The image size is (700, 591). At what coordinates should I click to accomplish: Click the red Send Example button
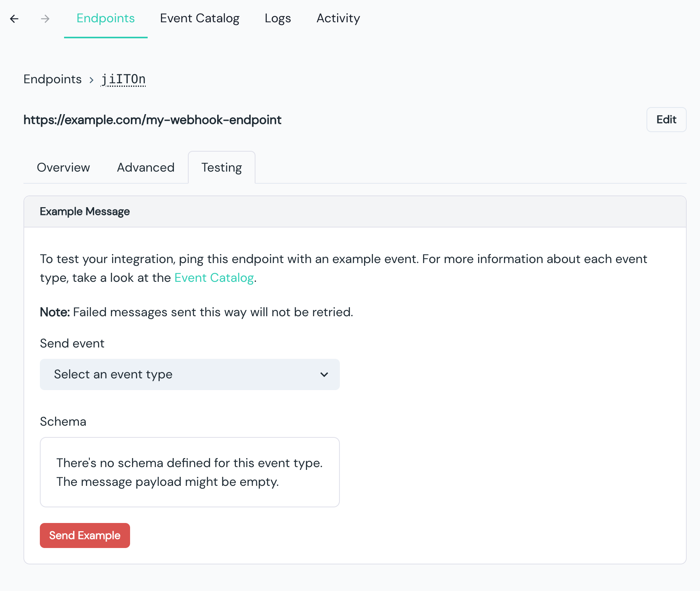85,535
